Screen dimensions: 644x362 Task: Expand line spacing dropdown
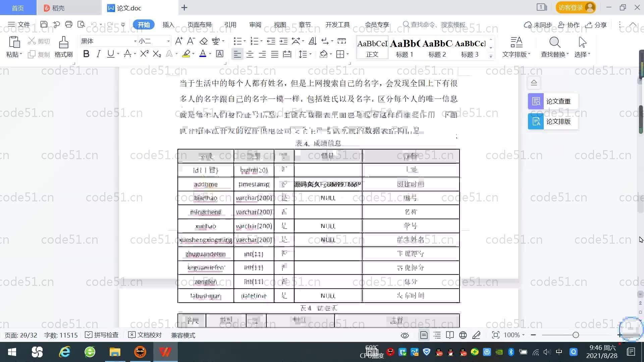pos(311,54)
